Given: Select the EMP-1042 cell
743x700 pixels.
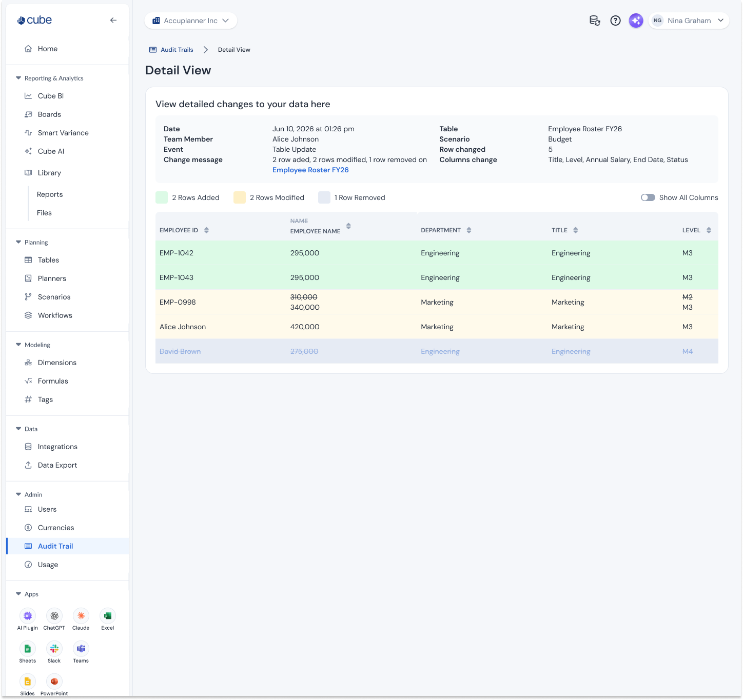Looking at the screenshot, I should coord(221,253).
